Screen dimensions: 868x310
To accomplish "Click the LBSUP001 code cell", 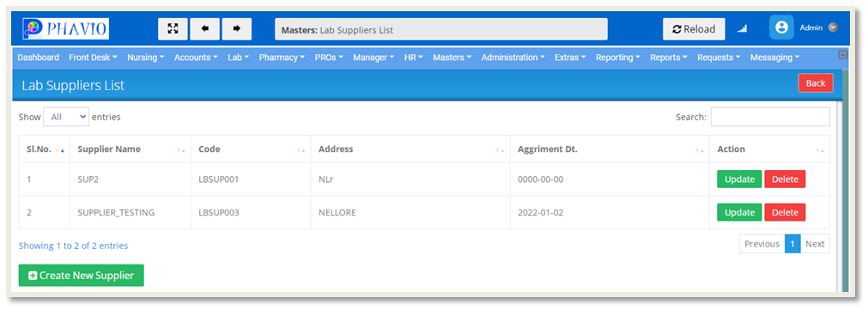I will pyautogui.click(x=252, y=179).
